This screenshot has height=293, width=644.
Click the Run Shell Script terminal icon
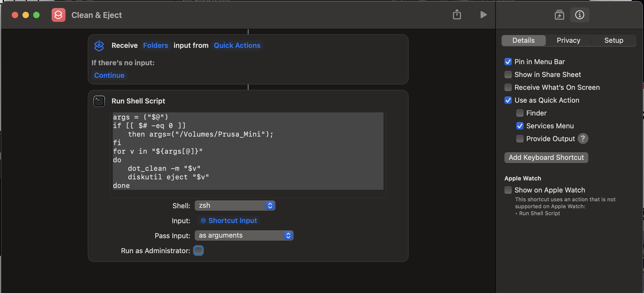click(x=99, y=101)
